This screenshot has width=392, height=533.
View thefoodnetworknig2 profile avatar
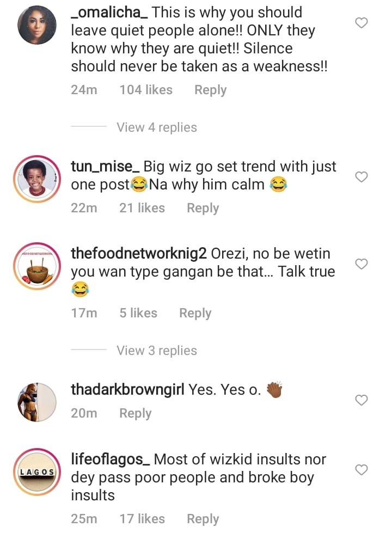click(x=37, y=266)
